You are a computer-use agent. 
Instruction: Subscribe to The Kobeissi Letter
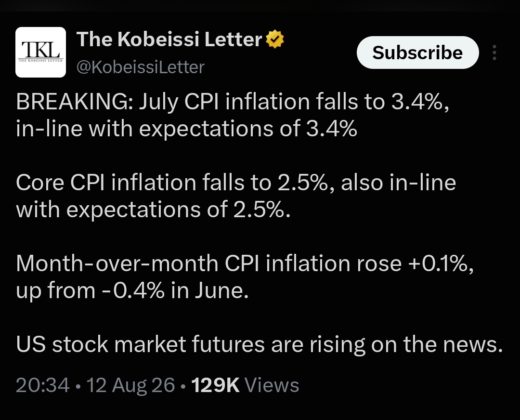pos(417,52)
